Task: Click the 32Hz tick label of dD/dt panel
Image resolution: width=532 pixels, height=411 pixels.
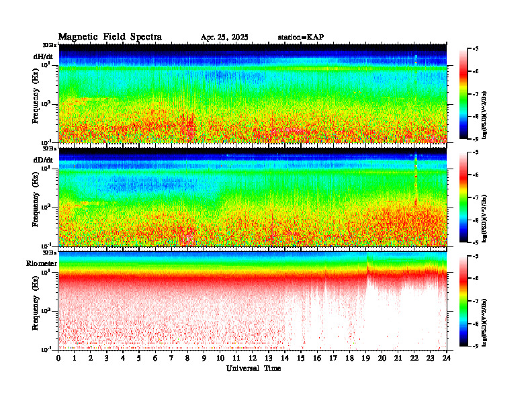Action: pos(50,148)
